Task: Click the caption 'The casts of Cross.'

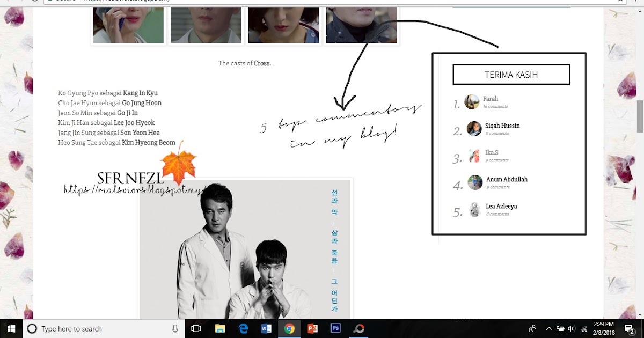Action: 245,63
